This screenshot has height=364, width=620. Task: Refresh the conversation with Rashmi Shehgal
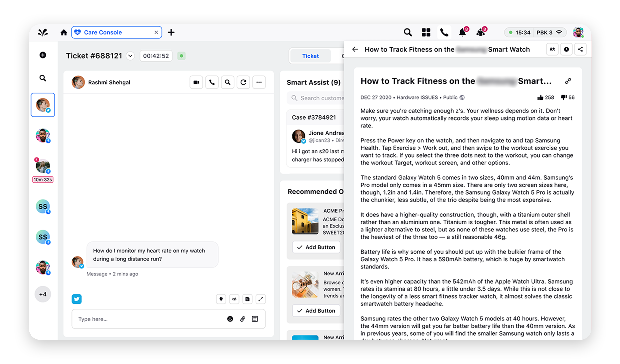pyautogui.click(x=243, y=82)
